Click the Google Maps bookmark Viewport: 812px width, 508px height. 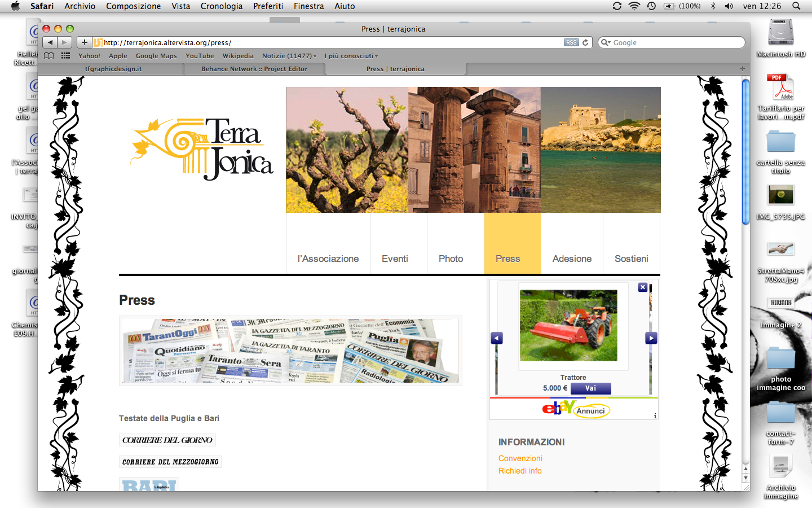click(156, 56)
